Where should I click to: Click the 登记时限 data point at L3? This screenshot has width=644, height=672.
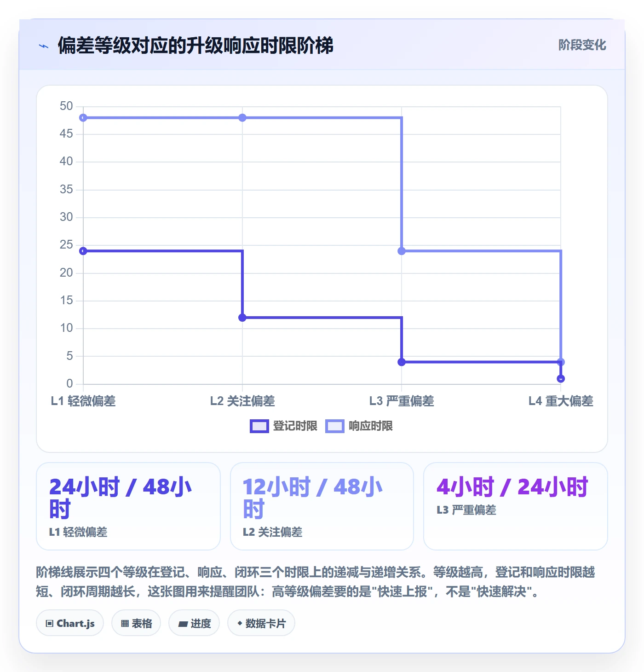tap(402, 362)
